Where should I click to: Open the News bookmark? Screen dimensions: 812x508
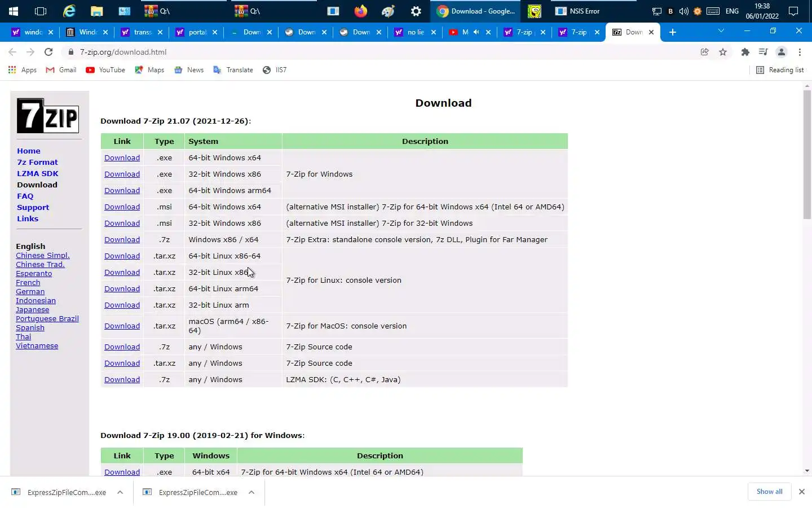click(x=189, y=70)
